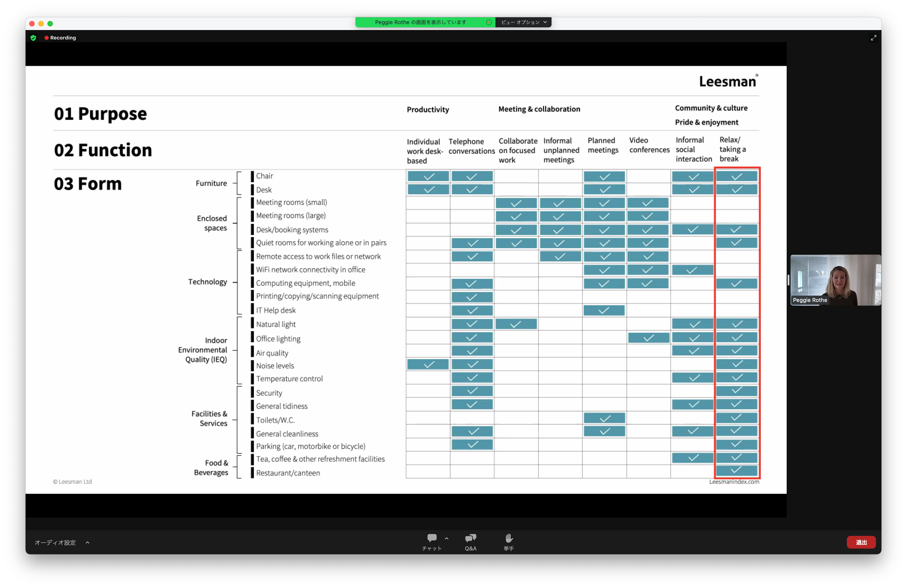Click the 'Toilets/W.C.' row label
Viewport: 907px width, 588px height.
pyautogui.click(x=275, y=420)
